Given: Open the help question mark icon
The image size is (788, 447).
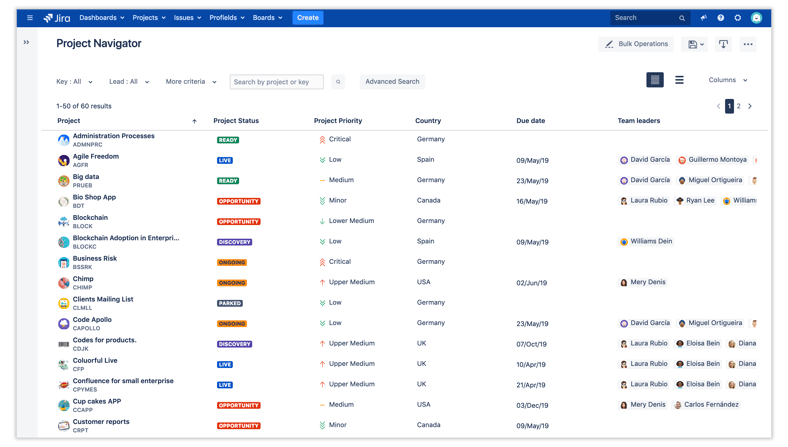Looking at the screenshot, I should click(721, 18).
